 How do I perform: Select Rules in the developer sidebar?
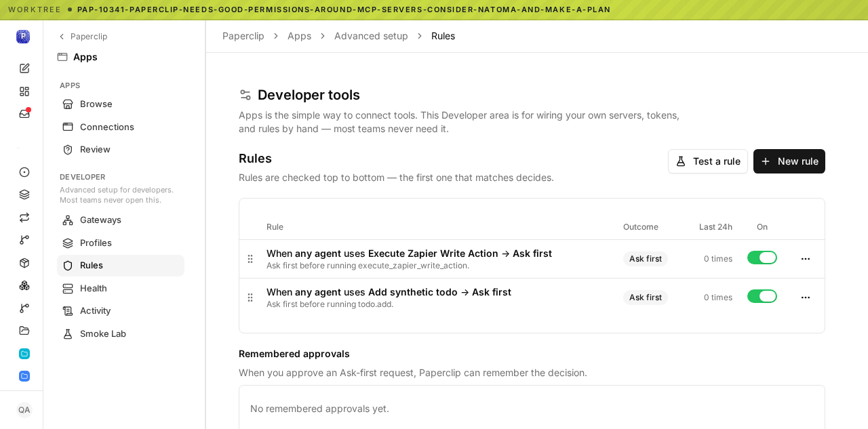point(121,266)
